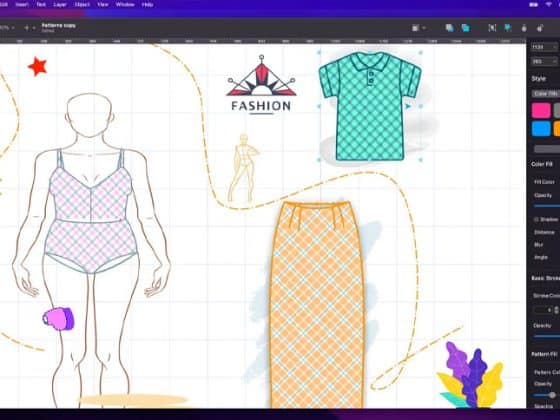Viewport: 560px width, 420px height.
Task: Select the purple mug illustration
Action: [x=58, y=318]
